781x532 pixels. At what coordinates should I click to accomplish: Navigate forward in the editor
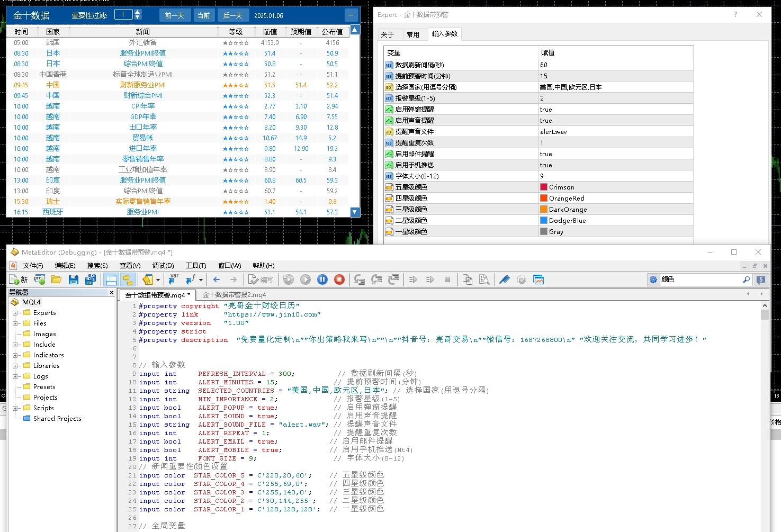point(234,279)
